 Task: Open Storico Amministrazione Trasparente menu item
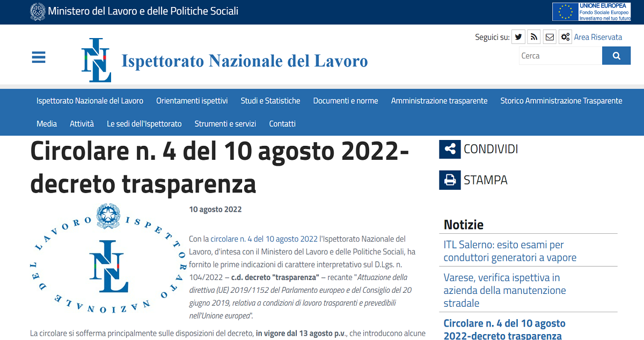(x=561, y=101)
